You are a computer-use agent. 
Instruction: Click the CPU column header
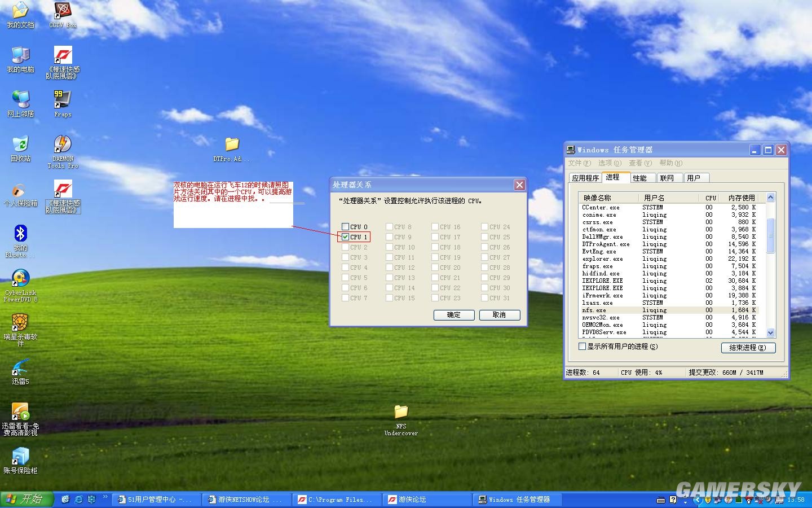pyautogui.click(x=710, y=198)
